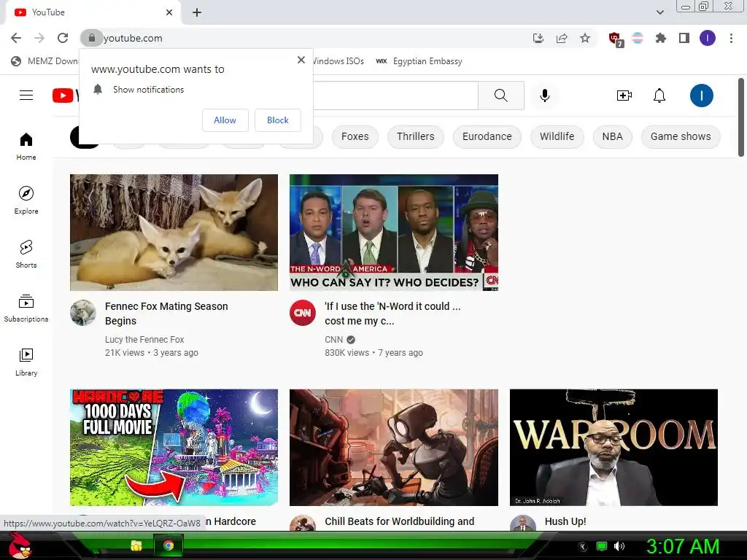Close the notification permission popup

[x=301, y=60]
